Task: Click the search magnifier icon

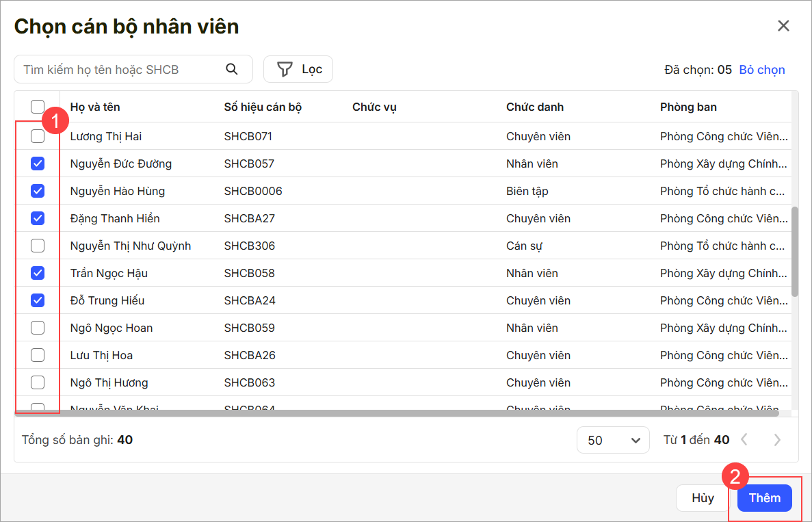Action: [232, 69]
